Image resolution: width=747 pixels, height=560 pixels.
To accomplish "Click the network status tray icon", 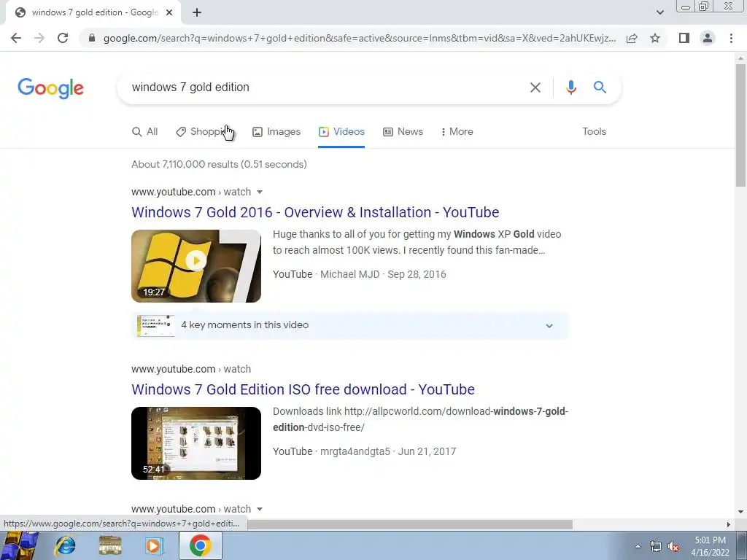I will pyautogui.click(x=656, y=547).
